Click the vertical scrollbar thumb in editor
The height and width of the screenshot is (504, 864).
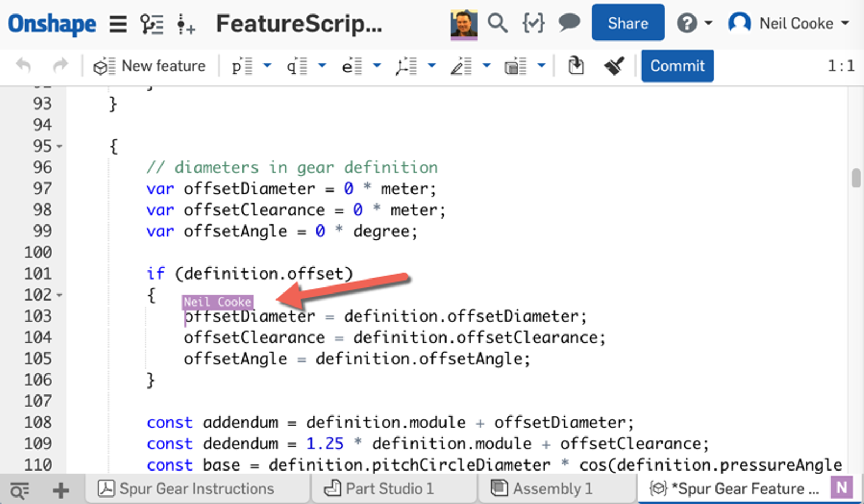(856, 178)
